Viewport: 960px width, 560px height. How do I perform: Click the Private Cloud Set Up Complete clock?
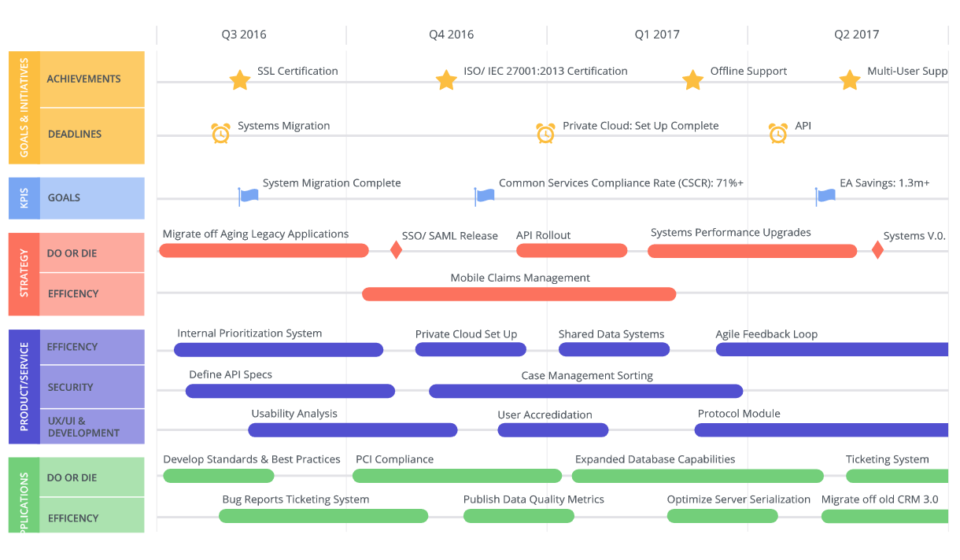pyautogui.click(x=545, y=134)
